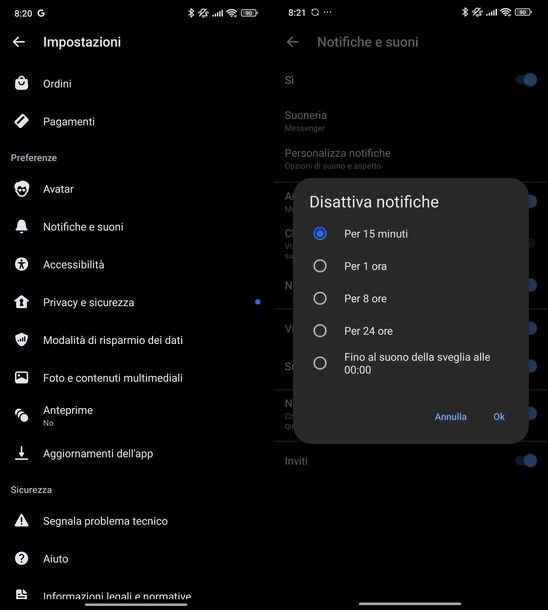Tap the Avatar face icon
Image resolution: width=548 pixels, height=610 pixels.
click(21, 189)
